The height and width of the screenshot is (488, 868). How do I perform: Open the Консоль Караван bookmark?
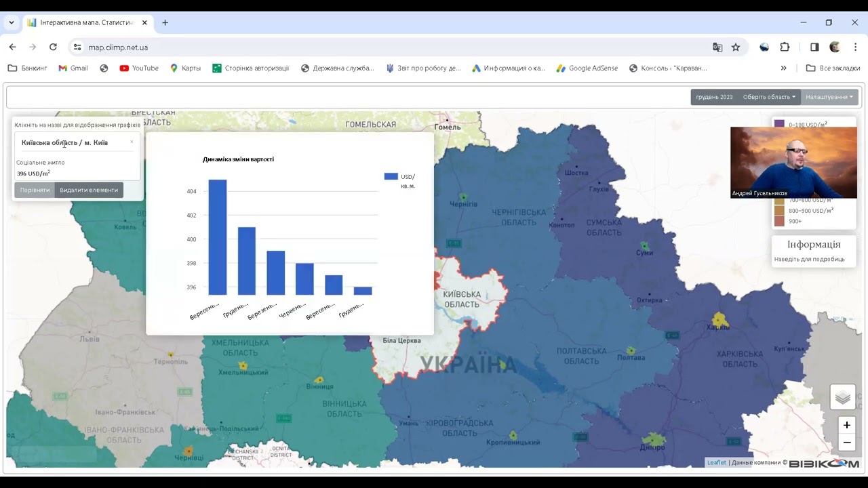(x=668, y=68)
